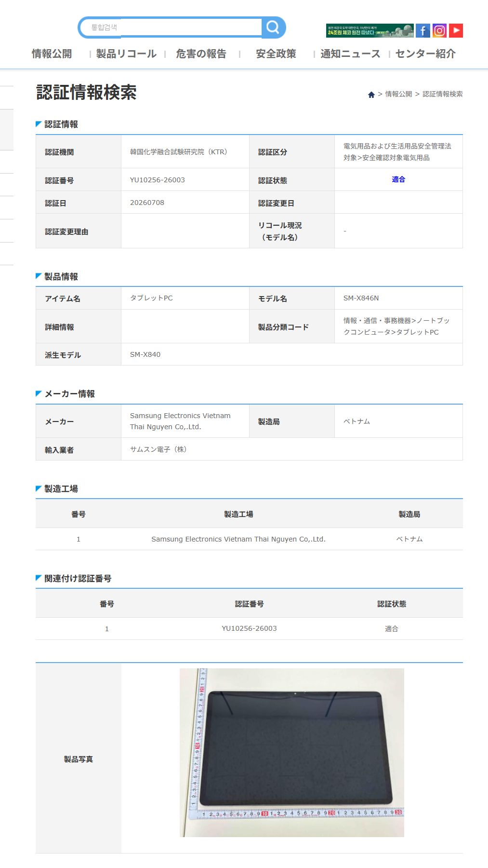
Task: Select model name SM-X846N
Action: coord(361,298)
